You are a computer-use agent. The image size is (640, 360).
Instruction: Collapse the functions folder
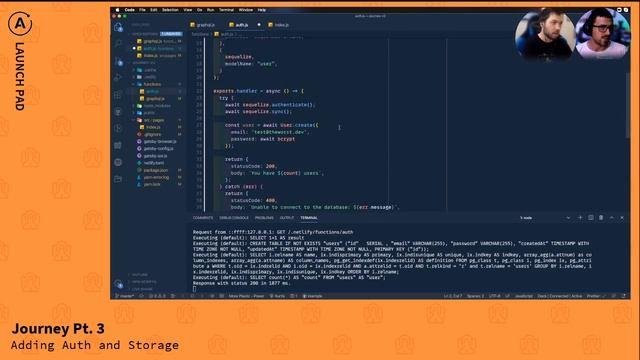tap(152, 84)
